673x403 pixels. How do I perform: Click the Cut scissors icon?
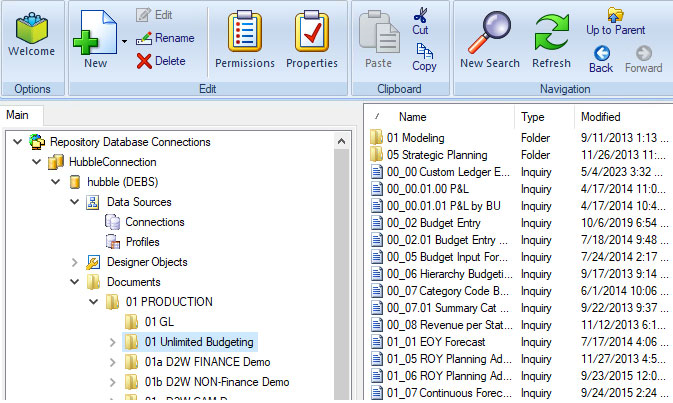pyautogui.click(x=421, y=16)
